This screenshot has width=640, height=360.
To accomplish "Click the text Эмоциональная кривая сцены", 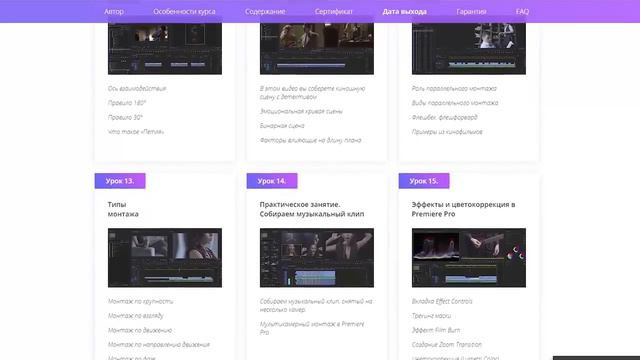I will pos(301,111).
